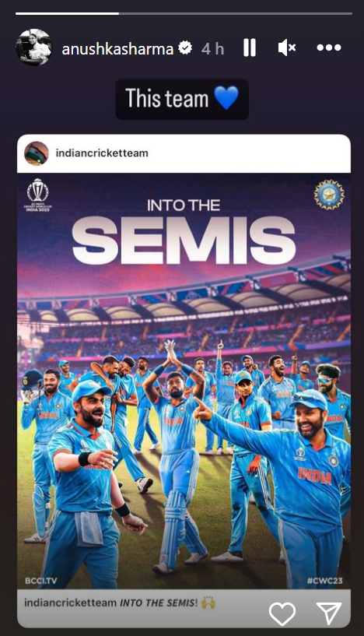Screen dimensions: 364x636
Task: Open the three-dot more options menu
Action: pos(329,47)
